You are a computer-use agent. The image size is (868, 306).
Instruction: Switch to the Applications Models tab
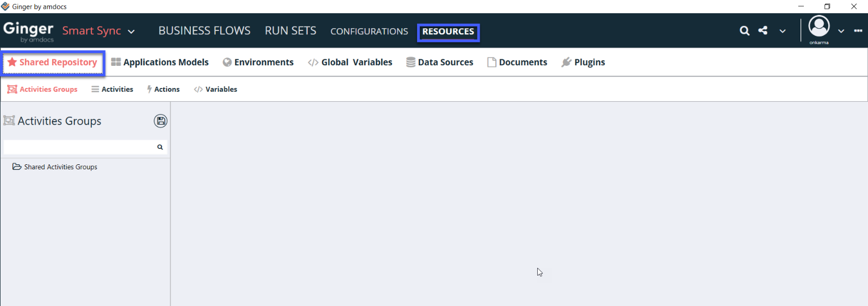point(160,63)
